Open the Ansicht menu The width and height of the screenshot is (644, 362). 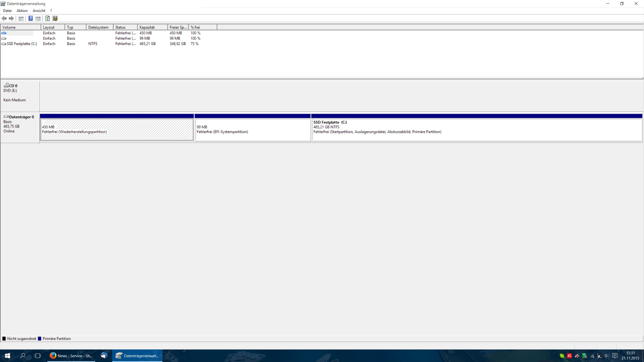39,11
